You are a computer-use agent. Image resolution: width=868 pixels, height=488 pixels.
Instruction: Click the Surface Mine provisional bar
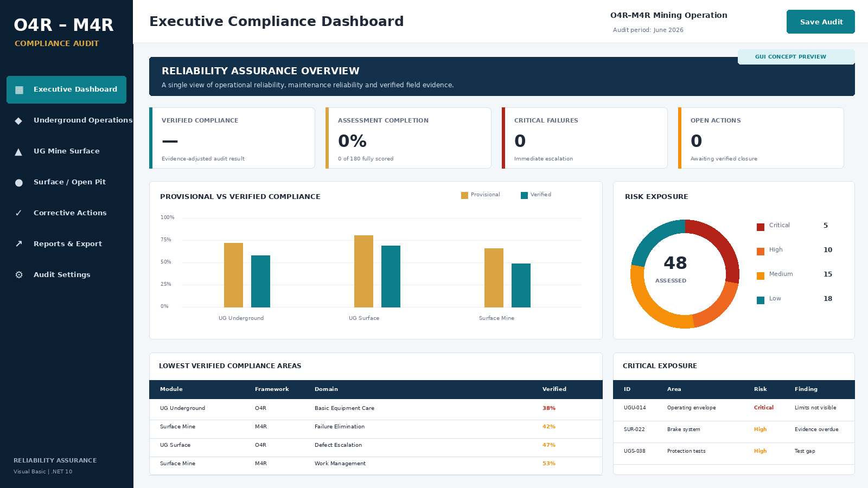click(x=494, y=278)
